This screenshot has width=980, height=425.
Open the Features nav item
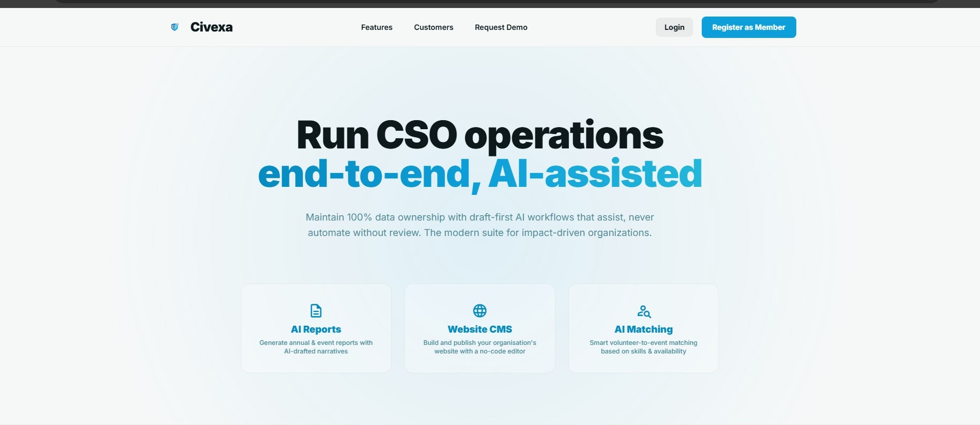pos(377,27)
